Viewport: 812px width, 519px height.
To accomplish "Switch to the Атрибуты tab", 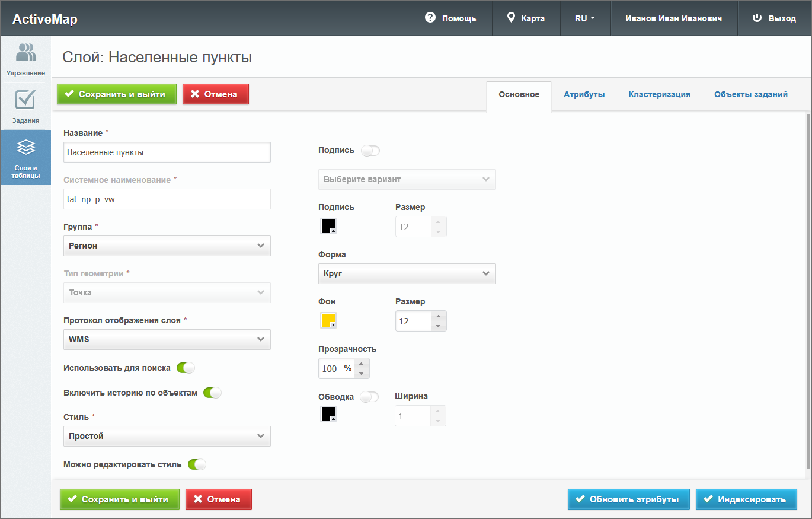I will [x=584, y=94].
